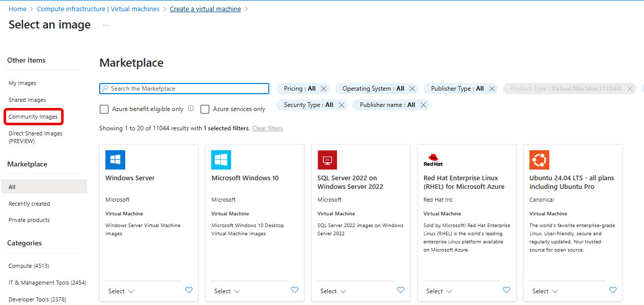Image resolution: width=644 pixels, height=305 pixels.
Task: Click the info icon beside Azure benefit eligible
Action: (191, 108)
